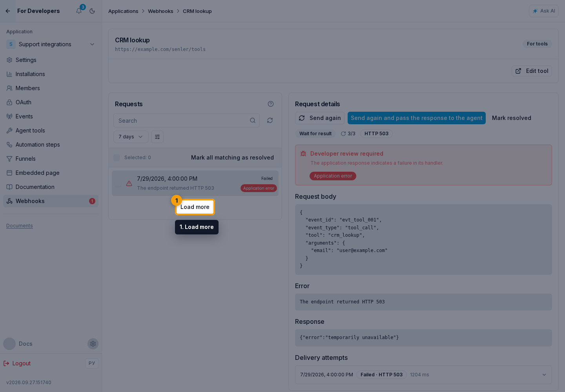Go to Webhooks breadcrumb
This screenshot has height=392, width=565.
(x=160, y=11)
